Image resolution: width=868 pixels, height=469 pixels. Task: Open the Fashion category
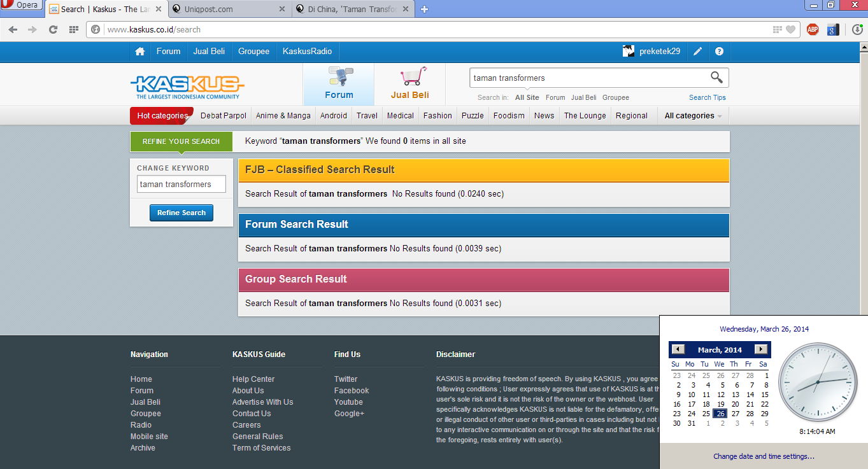click(x=438, y=116)
